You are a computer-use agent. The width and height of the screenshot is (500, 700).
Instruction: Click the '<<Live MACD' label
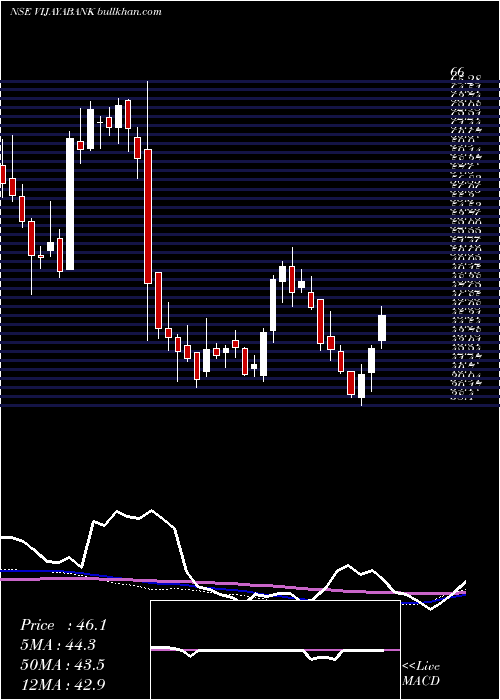coord(421,674)
